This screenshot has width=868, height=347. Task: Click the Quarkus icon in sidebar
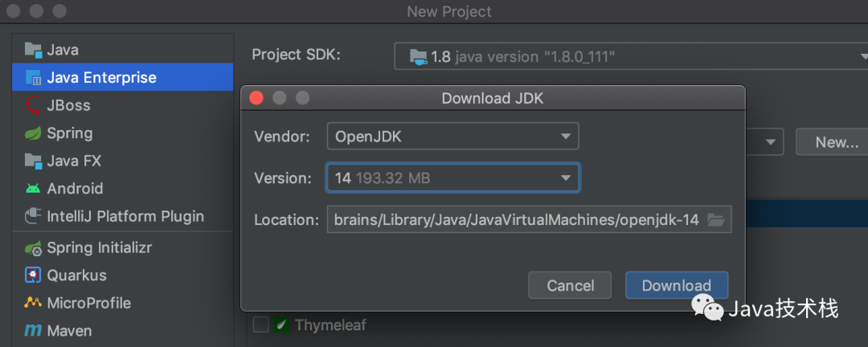tap(33, 275)
